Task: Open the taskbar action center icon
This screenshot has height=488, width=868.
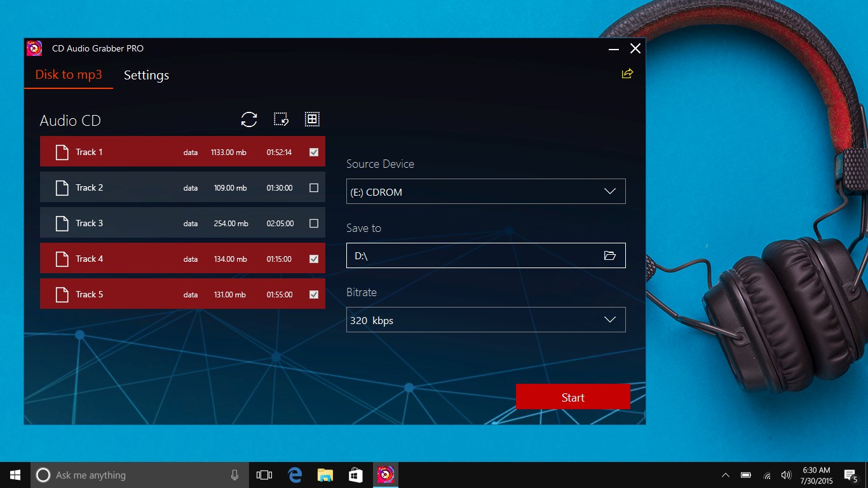Action: pyautogui.click(x=850, y=475)
